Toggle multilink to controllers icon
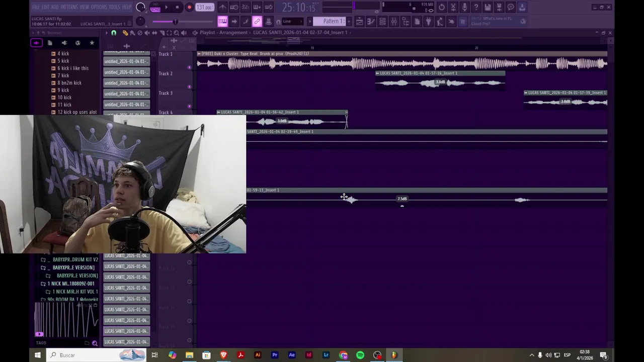644x362 pixels. pos(257,21)
